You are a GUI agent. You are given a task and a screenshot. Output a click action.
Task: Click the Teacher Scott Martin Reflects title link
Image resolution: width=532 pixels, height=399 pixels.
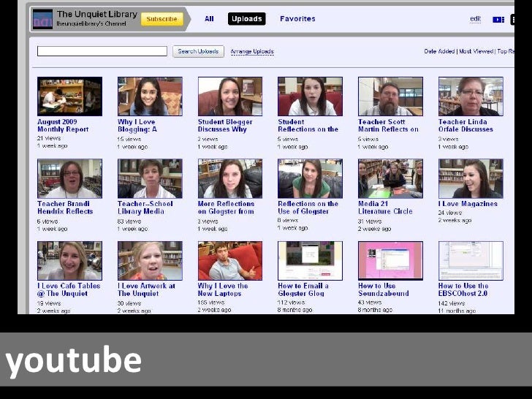click(388, 126)
